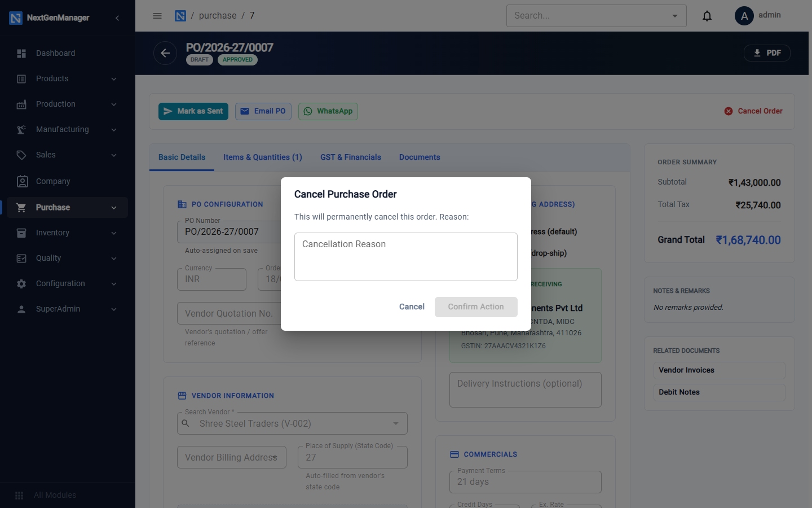Go back using the arrow button

(165, 53)
